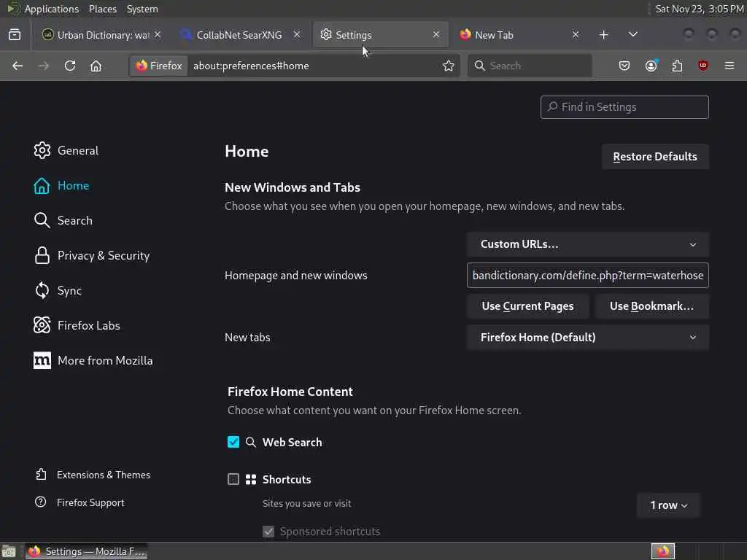747x560 pixels.
Task: Open Extensions & Themes link
Action: [x=93, y=475]
